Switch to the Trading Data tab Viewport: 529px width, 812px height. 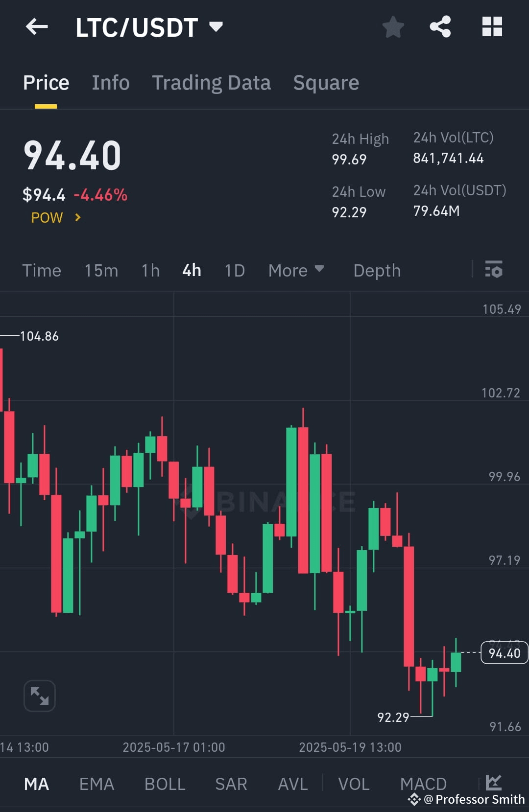212,82
